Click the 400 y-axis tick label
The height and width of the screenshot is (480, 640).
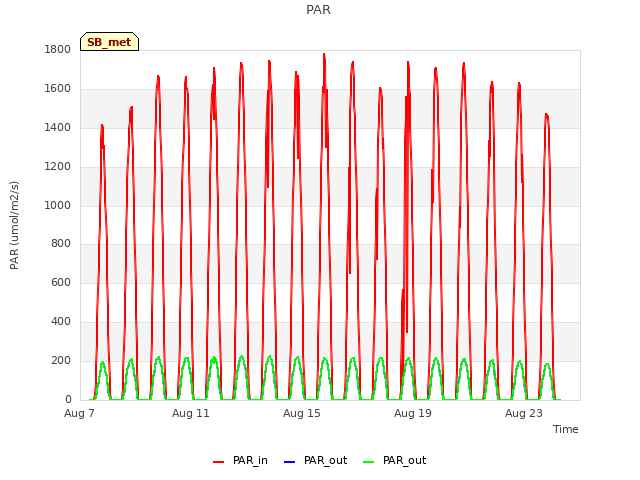[x=61, y=322]
